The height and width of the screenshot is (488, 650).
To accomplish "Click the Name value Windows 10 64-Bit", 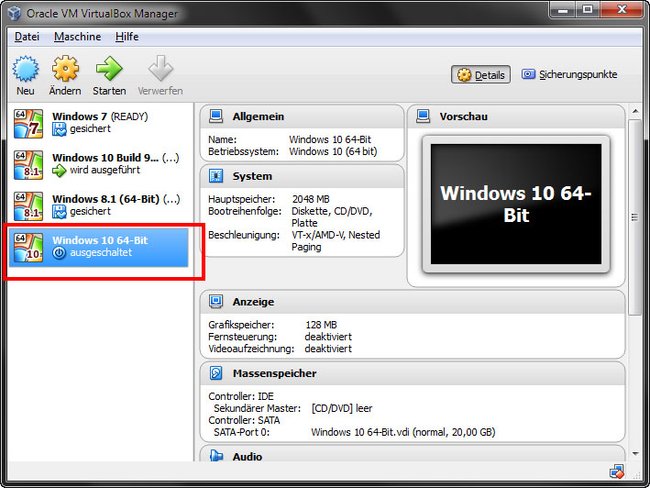I will pos(330,140).
